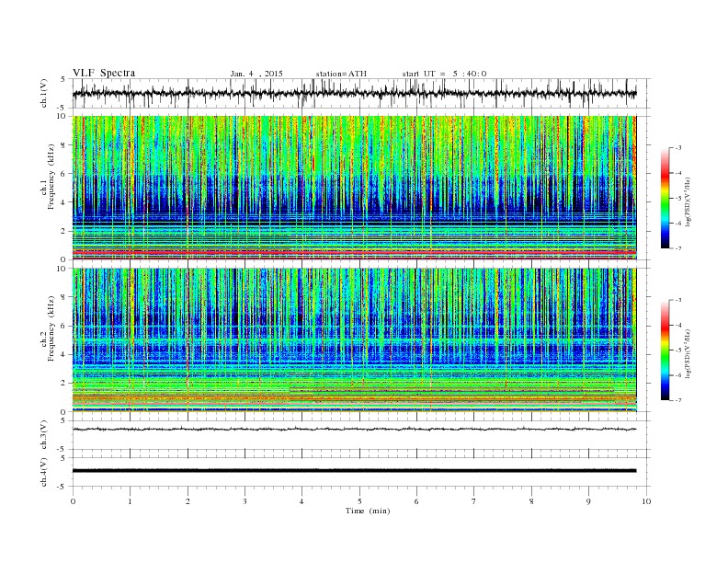Click the ch.2 colorbar label 'log(PSD)(V²/Hz)'
This screenshot has height=563, width=728.
pyautogui.click(x=689, y=352)
